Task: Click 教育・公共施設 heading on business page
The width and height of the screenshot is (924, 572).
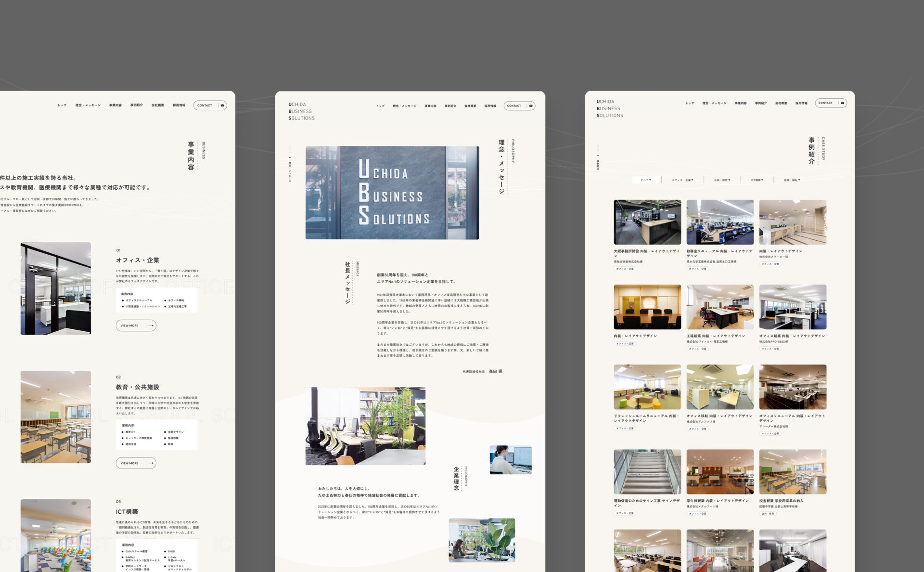Action: (138, 387)
